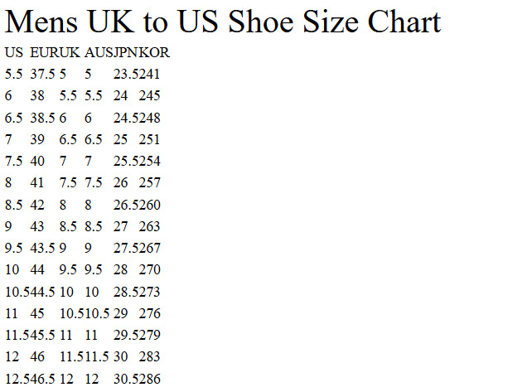Select the EUR size 43 cell
The image size is (532, 392).
(x=38, y=226)
